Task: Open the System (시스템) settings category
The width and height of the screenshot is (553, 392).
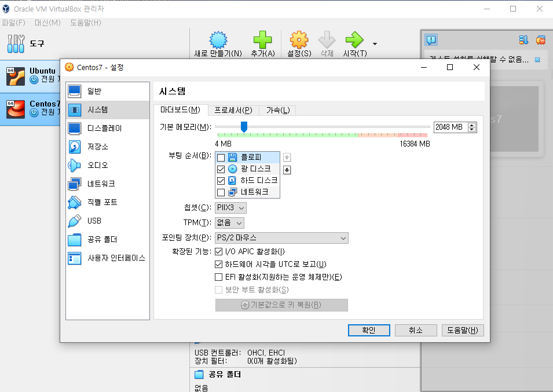Action: pos(108,109)
